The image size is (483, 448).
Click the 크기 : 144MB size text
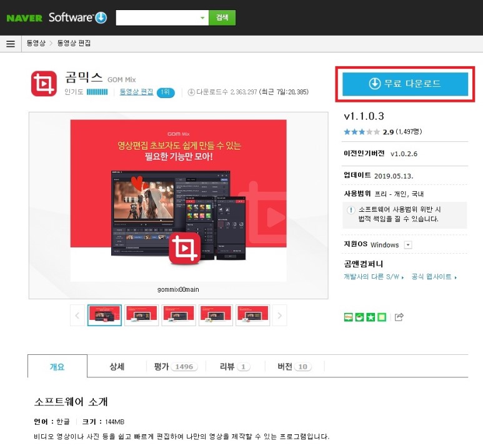click(x=103, y=422)
